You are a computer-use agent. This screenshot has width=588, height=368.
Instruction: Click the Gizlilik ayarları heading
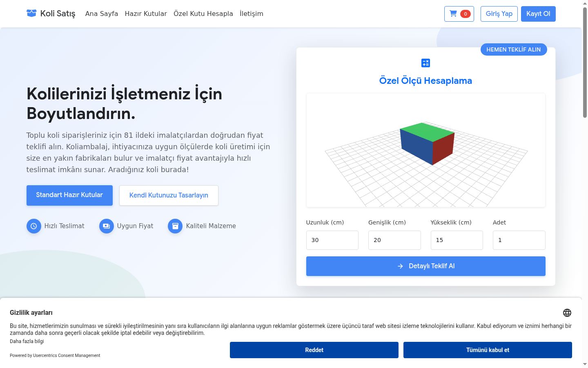(x=31, y=313)
